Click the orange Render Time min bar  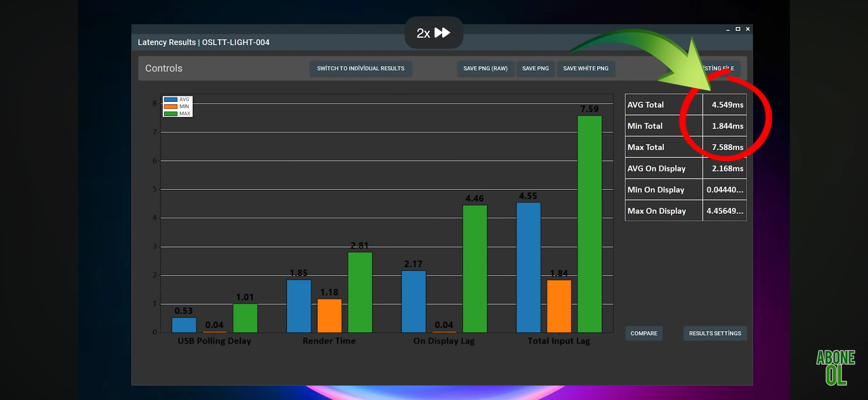[x=329, y=316]
